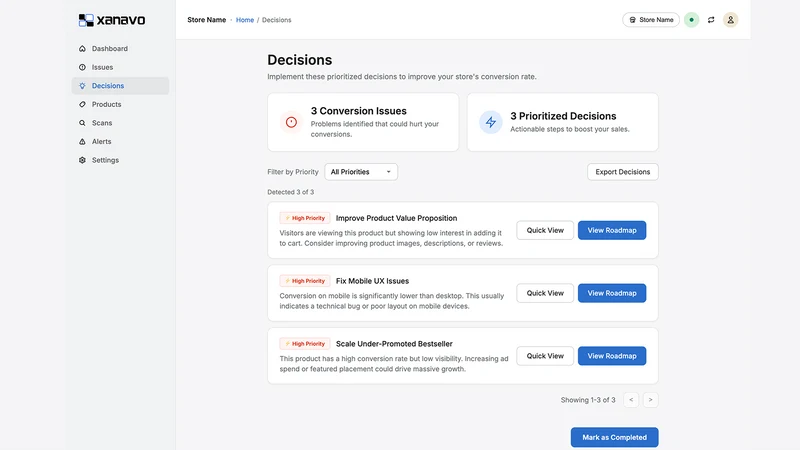The height and width of the screenshot is (450, 800).
Task: Click High Priority badge on Scale Under-Promoted Bestseller
Action: tap(305, 343)
